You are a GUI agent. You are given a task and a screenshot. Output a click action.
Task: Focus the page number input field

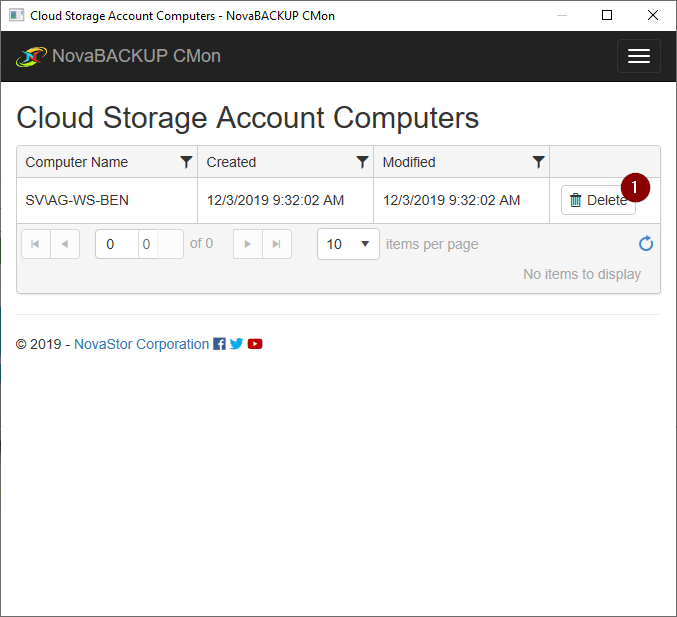pyautogui.click(x=139, y=244)
